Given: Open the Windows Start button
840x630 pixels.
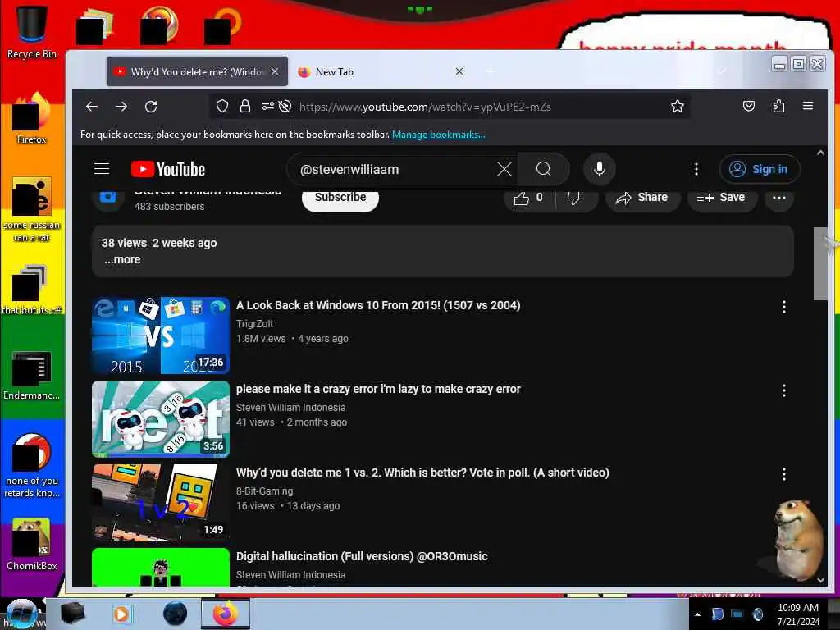Looking at the screenshot, I should pos(22,614).
